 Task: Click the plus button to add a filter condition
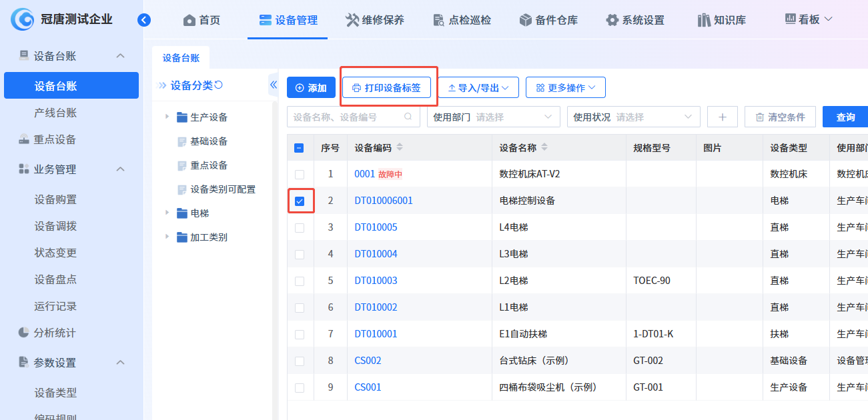tap(722, 117)
